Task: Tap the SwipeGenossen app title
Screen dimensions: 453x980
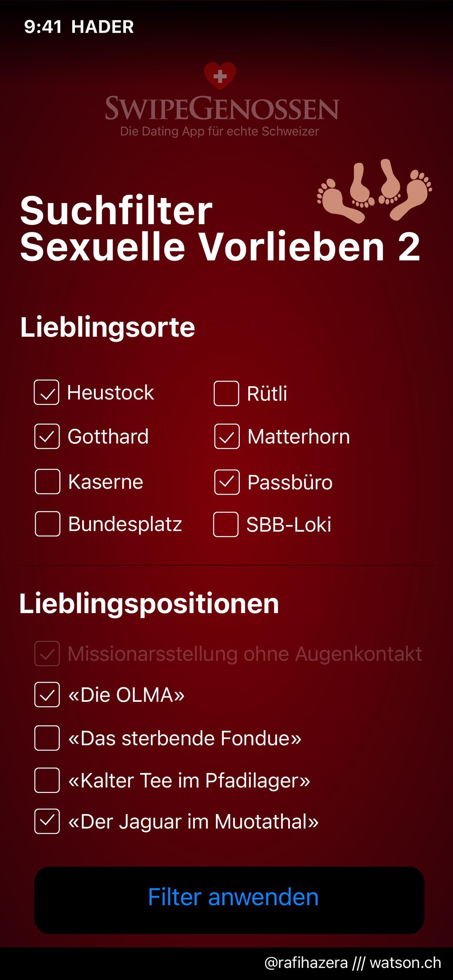Action: click(221, 108)
